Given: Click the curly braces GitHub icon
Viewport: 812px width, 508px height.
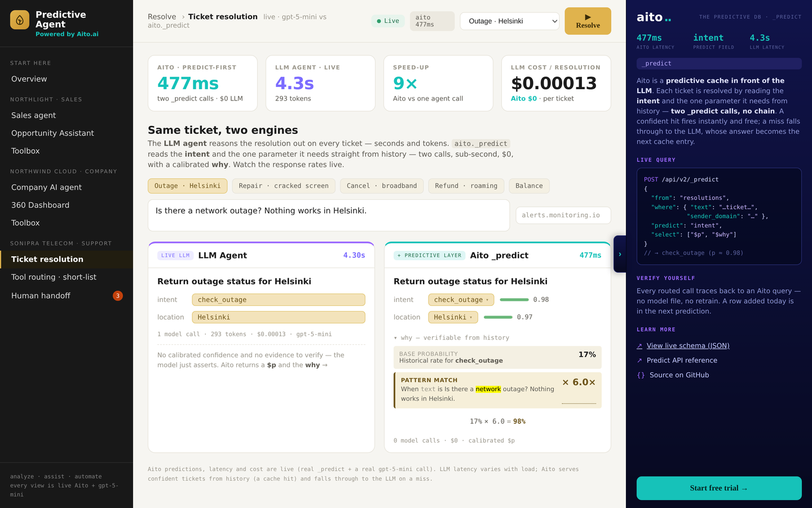Looking at the screenshot, I should 641,375.
